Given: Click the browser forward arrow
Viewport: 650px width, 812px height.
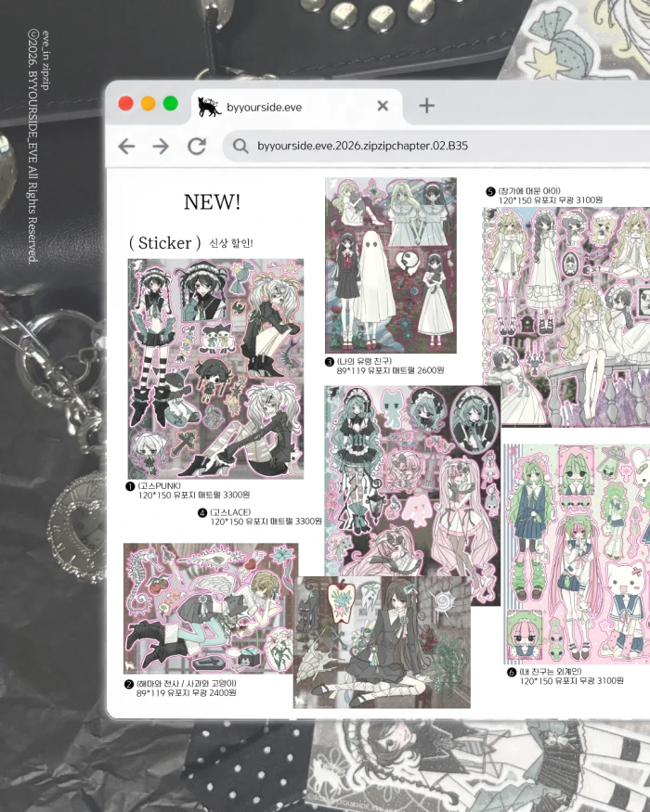Looking at the screenshot, I should coord(161,147).
